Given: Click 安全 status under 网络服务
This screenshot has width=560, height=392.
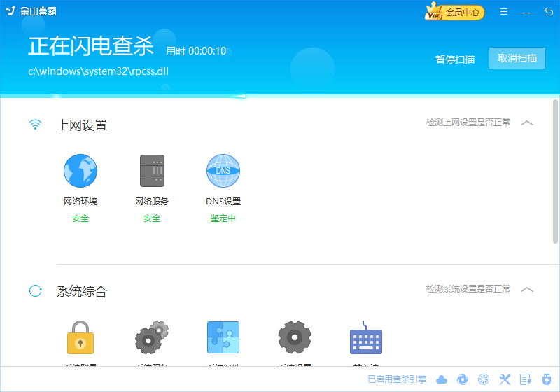Looking at the screenshot, I should point(152,218).
